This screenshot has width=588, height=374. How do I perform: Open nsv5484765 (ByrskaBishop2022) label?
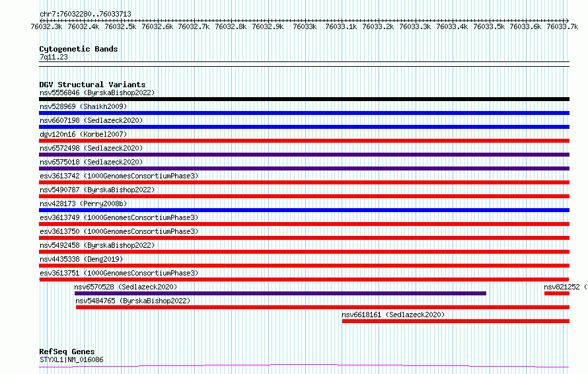click(133, 301)
